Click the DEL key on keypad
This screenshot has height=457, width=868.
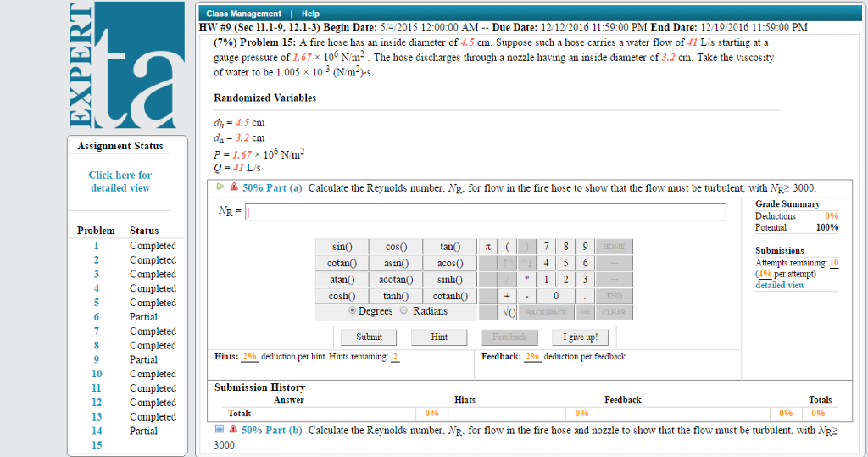point(585,313)
